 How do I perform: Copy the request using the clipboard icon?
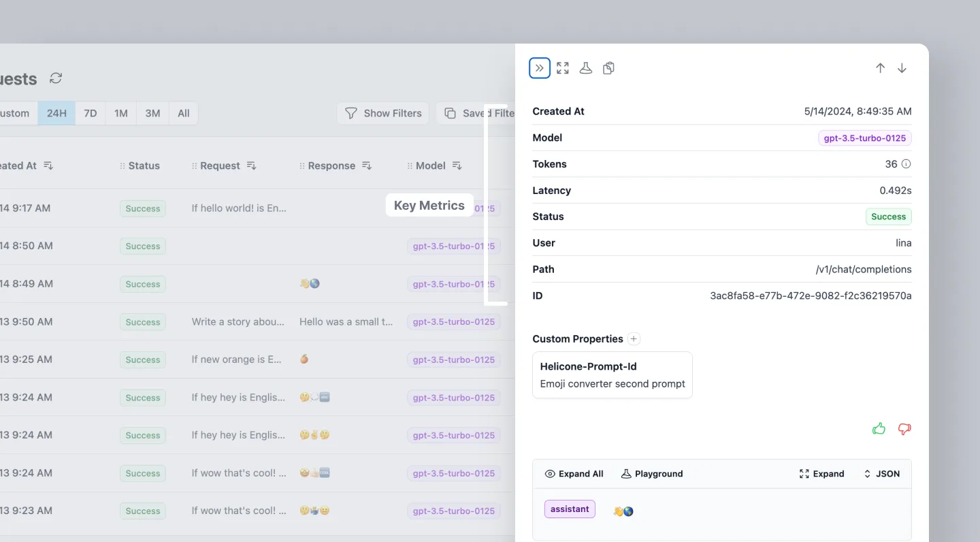pos(609,68)
